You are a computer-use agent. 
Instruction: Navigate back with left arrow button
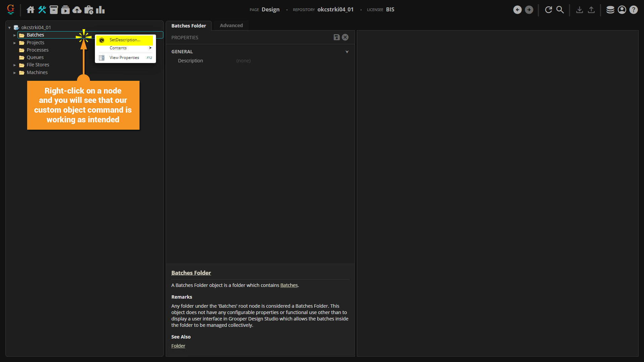point(517,10)
